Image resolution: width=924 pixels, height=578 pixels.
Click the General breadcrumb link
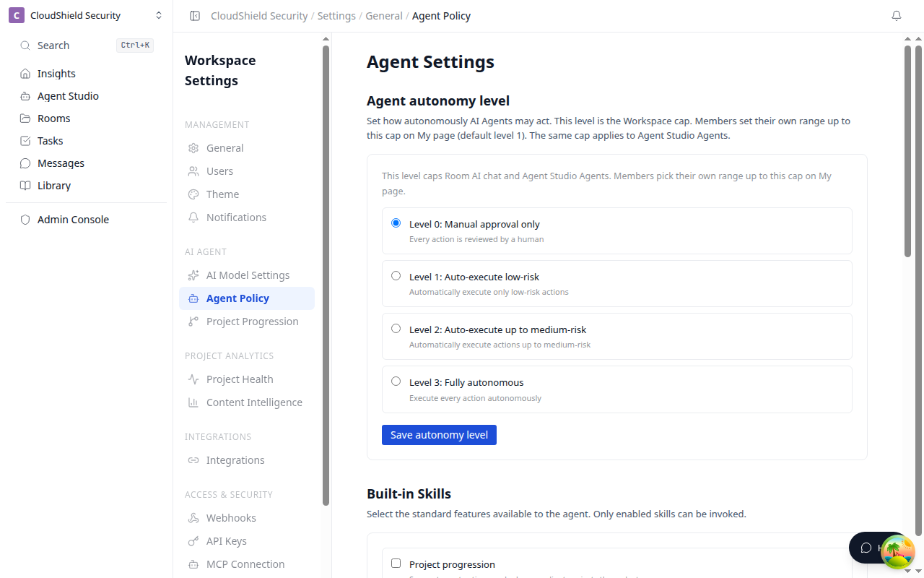click(x=384, y=16)
